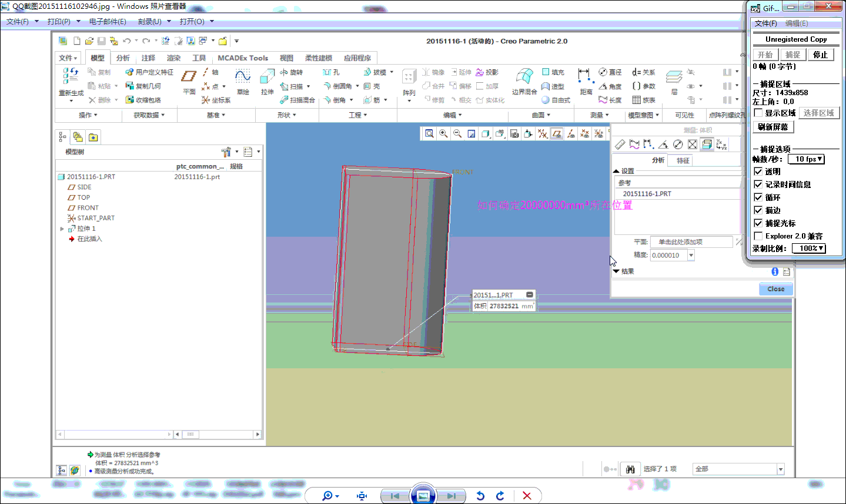Image resolution: width=846 pixels, height=504 pixels.
Task: Uncheck the 循环 loop checkbox
Action: [758, 197]
